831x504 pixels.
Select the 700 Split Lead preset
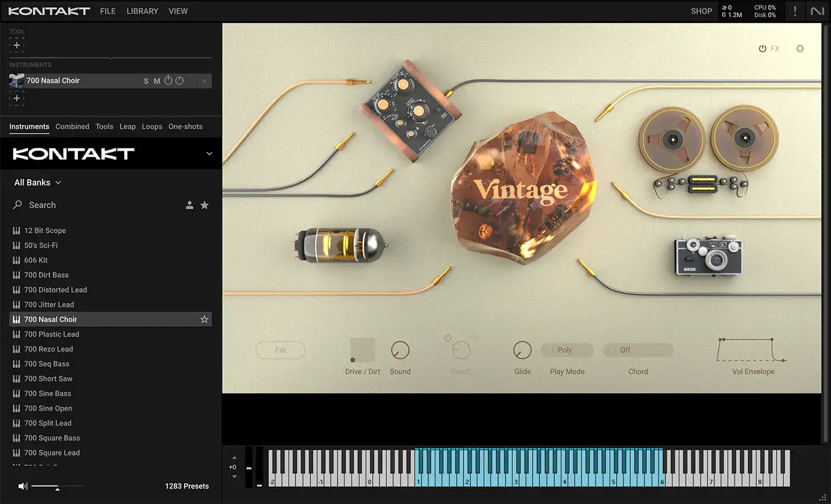[110, 423]
